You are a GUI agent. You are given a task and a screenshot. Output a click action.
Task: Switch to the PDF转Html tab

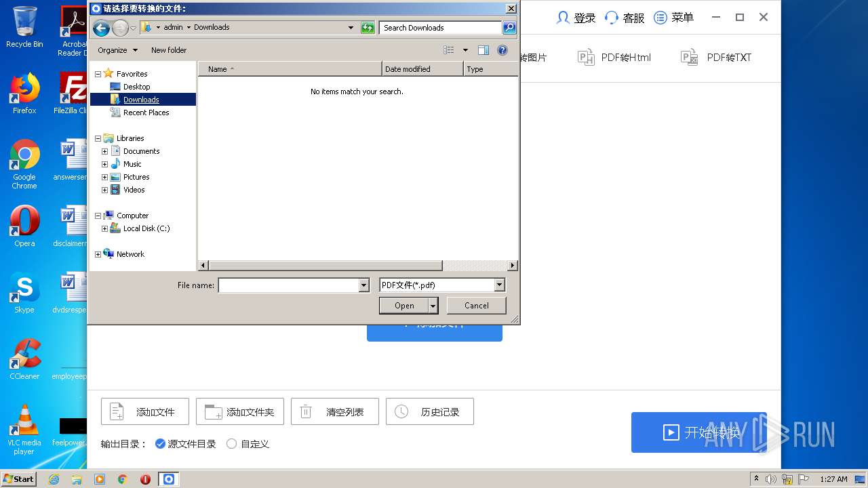click(x=614, y=58)
